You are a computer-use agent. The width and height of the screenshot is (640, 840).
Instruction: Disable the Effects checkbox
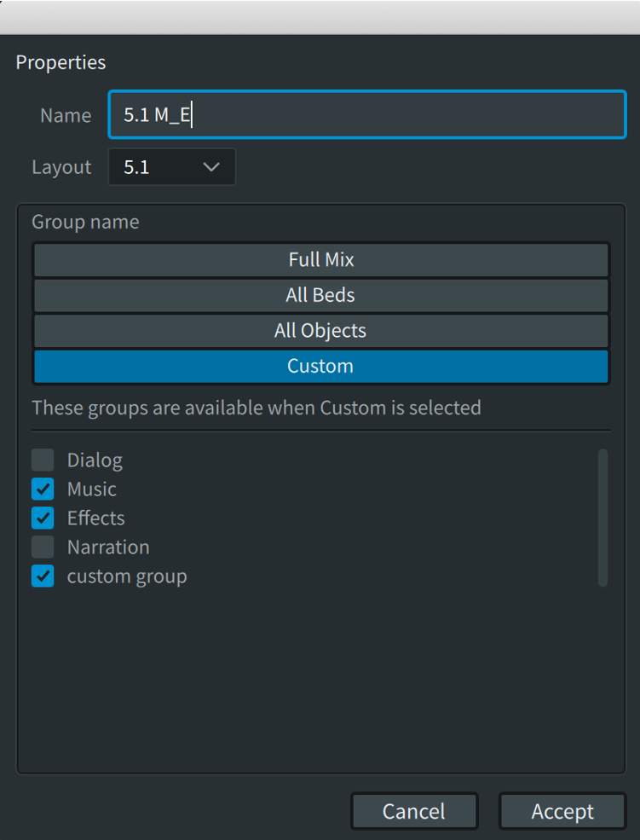pos(42,518)
